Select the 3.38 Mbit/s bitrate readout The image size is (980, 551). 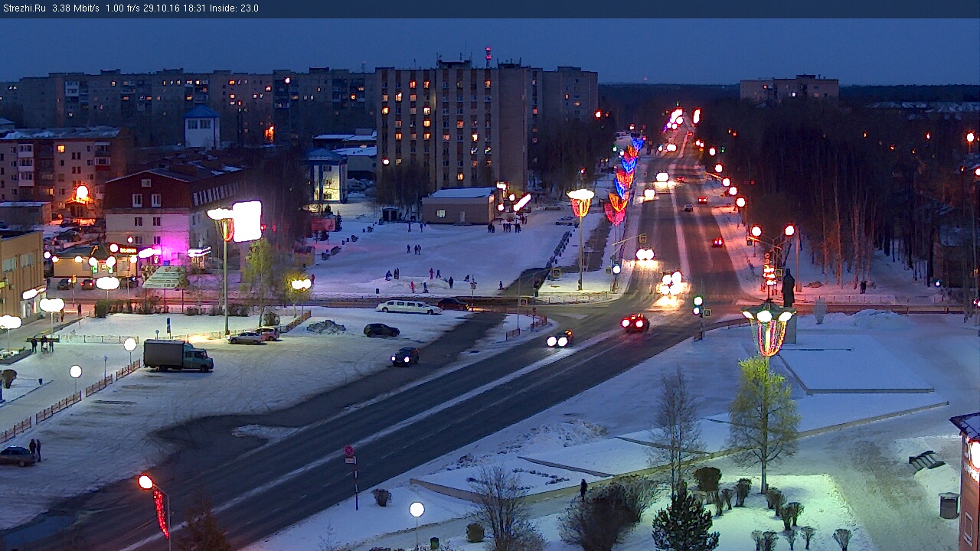[76, 8]
